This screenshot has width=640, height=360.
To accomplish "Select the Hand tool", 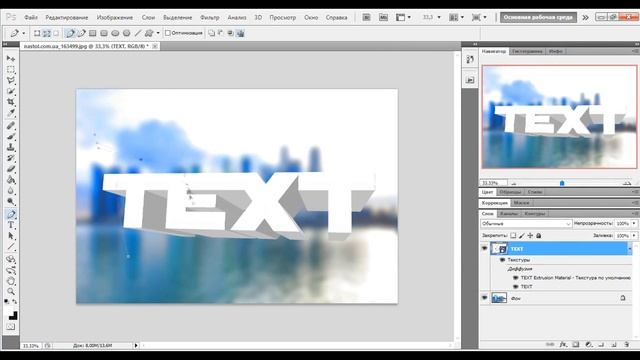I will (11, 281).
